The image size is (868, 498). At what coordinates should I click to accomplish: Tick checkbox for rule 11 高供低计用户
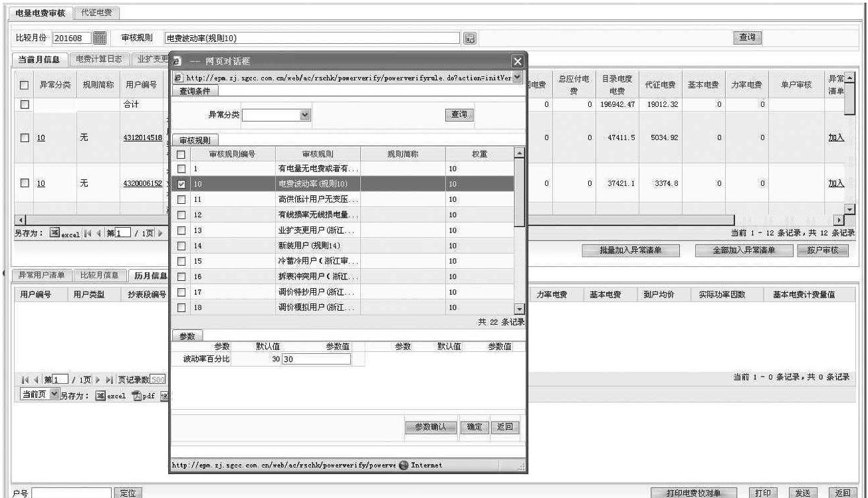(x=181, y=199)
